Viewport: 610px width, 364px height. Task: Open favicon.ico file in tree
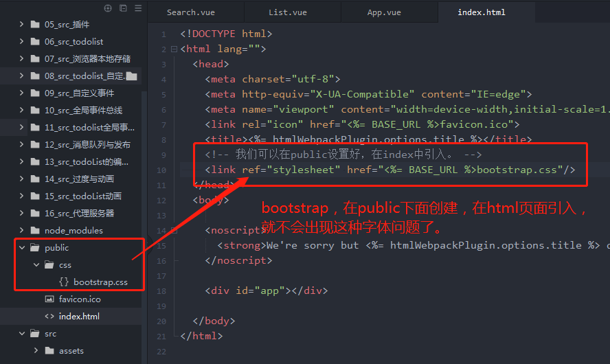click(80, 299)
